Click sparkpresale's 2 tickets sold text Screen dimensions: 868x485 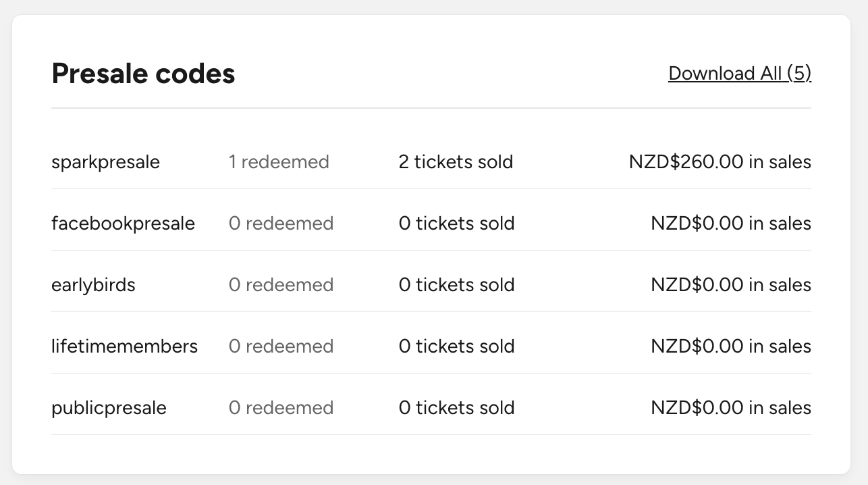point(456,162)
